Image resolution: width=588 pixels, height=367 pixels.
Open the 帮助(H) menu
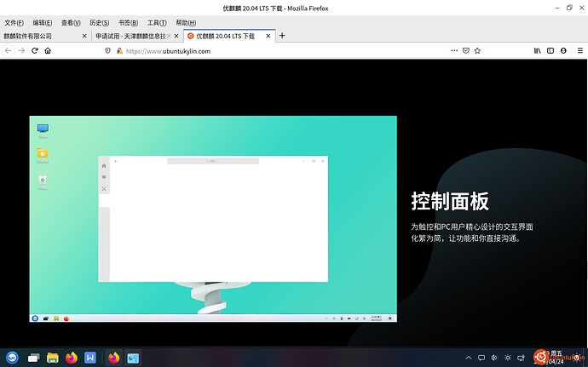point(186,23)
